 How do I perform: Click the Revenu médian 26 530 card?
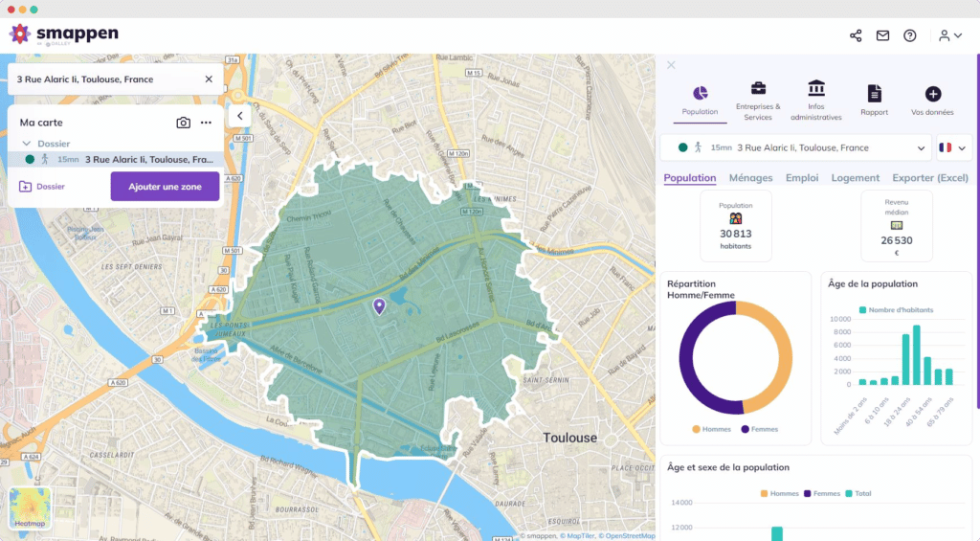(x=896, y=226)
